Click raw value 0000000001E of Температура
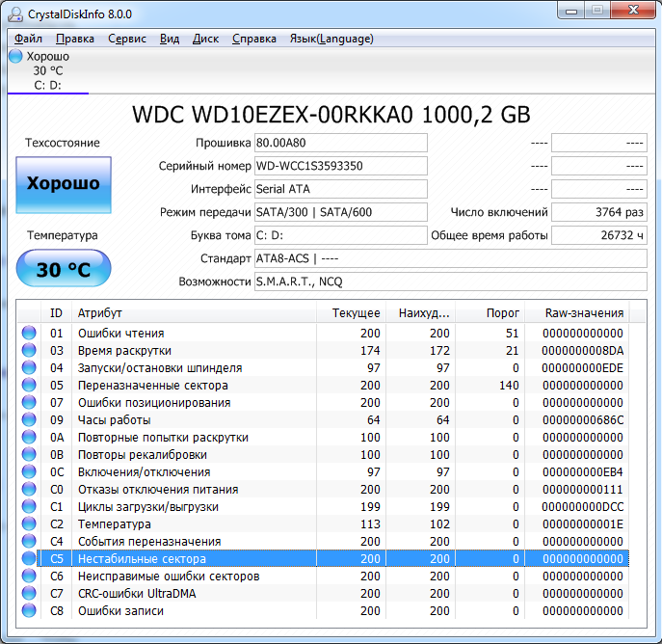 pos(583,524)
